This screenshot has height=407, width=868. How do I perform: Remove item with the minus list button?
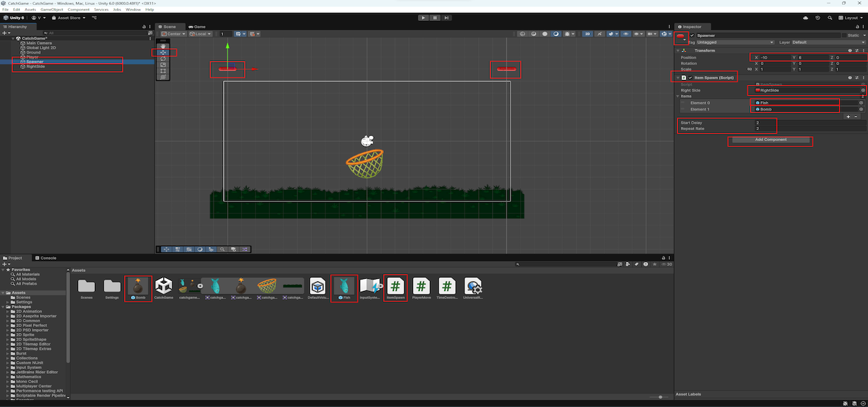pyautogui.click(x=856, y=116)
